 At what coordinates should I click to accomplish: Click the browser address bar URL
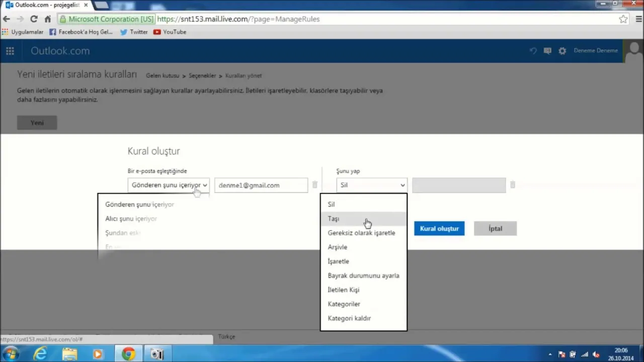(x=238, y=19)
